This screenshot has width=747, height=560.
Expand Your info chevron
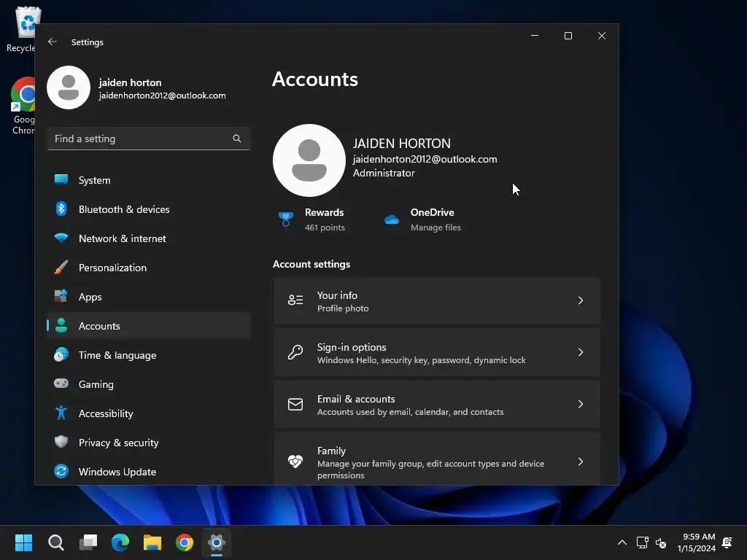click(580, 300)
